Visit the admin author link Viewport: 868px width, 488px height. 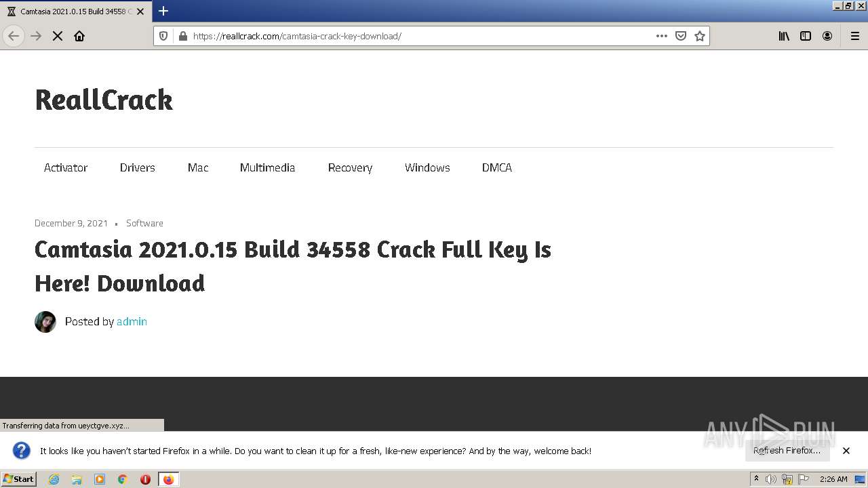click(132, 321)
